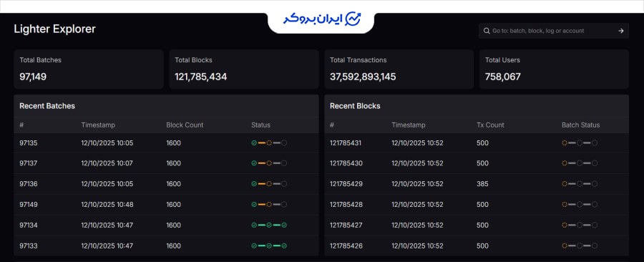Click block count 1600 for batch 97135

(x=173, y=143)
